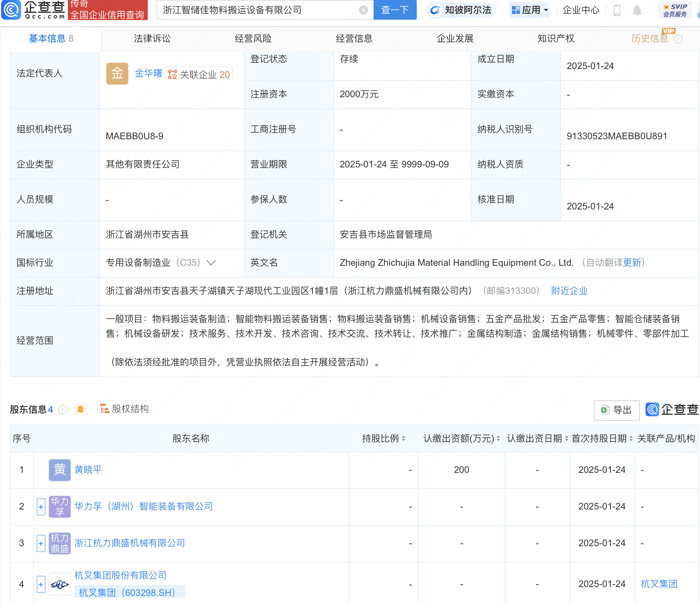Open 浙江杭力鼎盛机械有限公司 link
700x604 pixels.
pos(130,543)
